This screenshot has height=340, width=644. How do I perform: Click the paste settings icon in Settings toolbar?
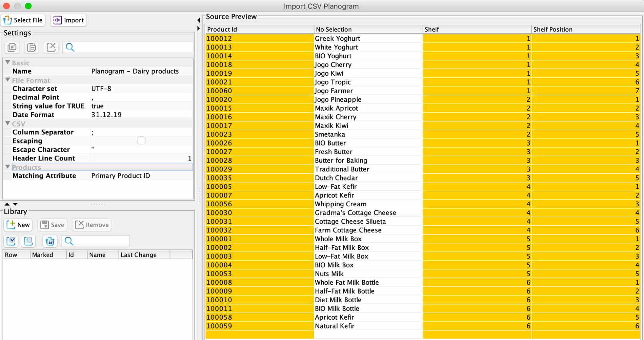(x=32, y=47)
